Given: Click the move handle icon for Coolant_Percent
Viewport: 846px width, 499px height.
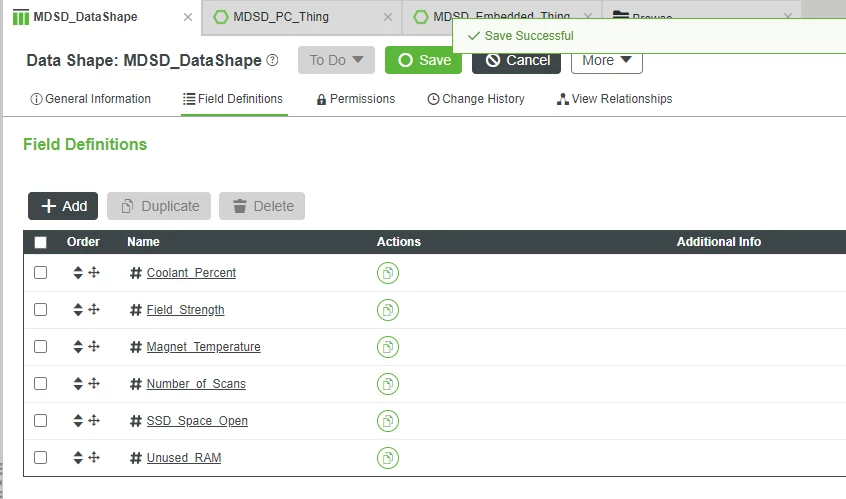Looking at the screenshot, I should point(94,272).
